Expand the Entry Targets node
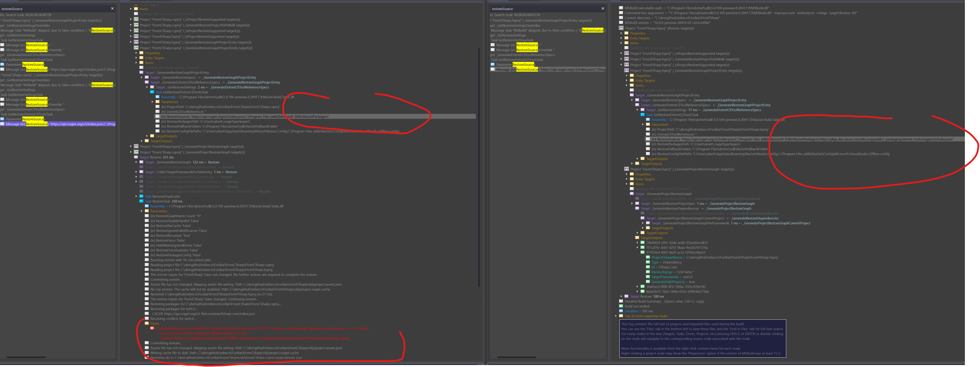 tap(137, 58)
